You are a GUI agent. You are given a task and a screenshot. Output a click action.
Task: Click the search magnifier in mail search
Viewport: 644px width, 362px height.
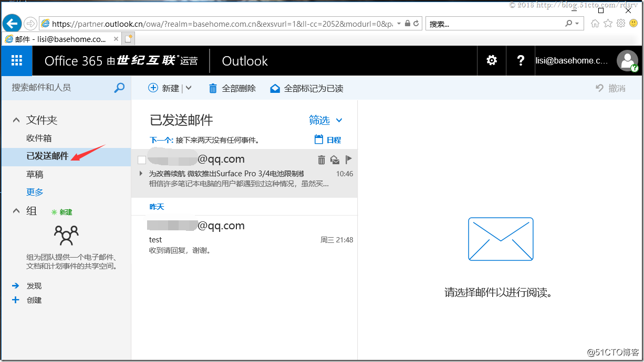coord(119,88)
